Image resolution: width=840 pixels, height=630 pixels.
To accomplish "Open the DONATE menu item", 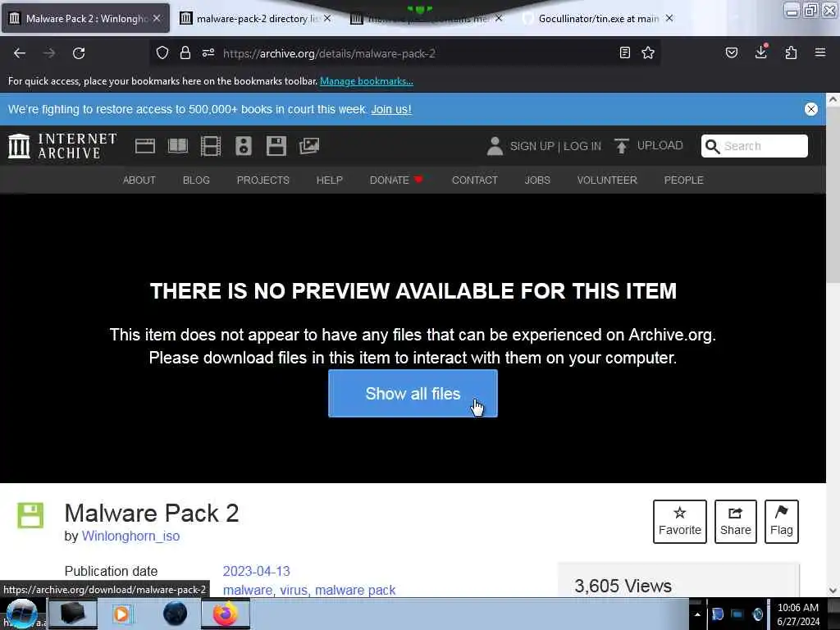I will 396,180.
